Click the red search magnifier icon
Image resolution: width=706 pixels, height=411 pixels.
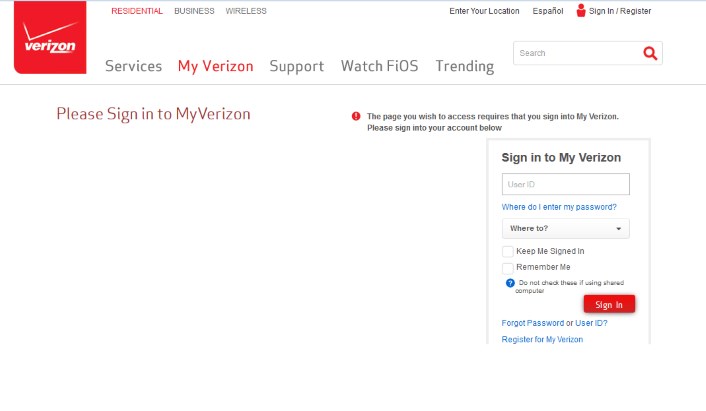(x=650, y=53)
